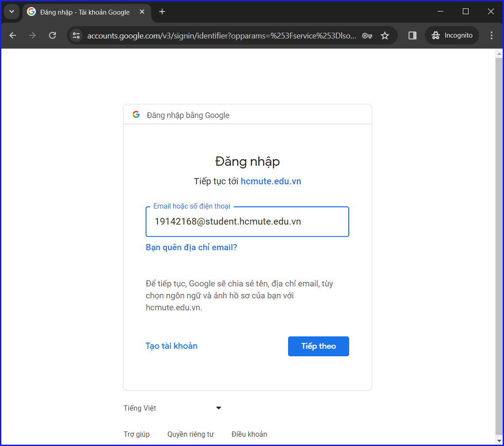Click the password key icon

coord(367,36)
